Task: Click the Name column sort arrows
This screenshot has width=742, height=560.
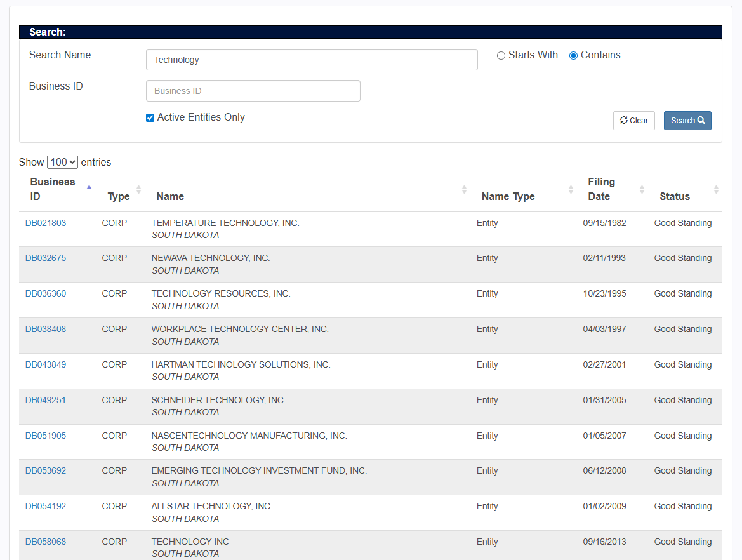Action: [464, 189]
